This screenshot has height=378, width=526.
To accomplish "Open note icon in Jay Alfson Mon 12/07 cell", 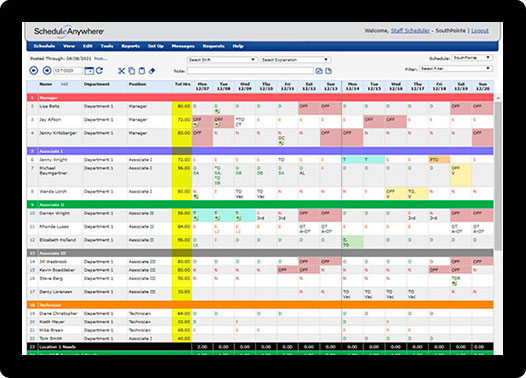I will pyautogui.click(x=196, y=125).
